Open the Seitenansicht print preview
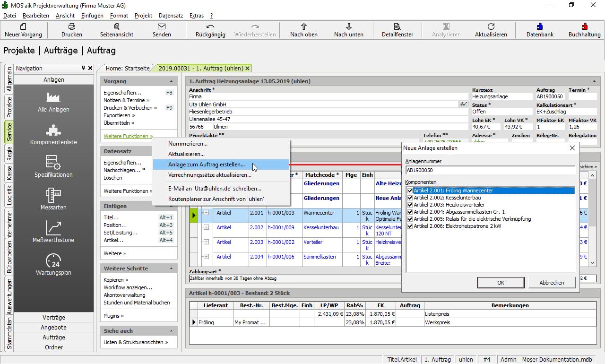605x364 pixels. coord(116,27)
